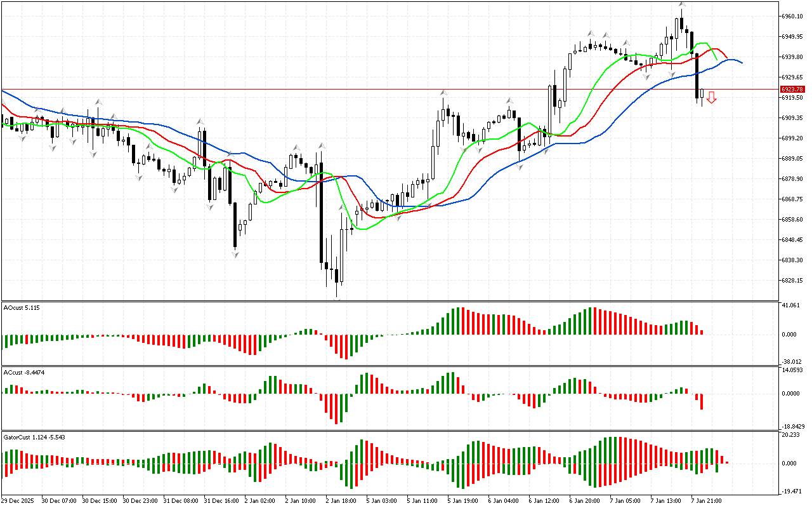Image resolution: width=812 pixels, height=508 pixels.
Task: Click the last red bar in AC histogram
Action: point(702,401)
